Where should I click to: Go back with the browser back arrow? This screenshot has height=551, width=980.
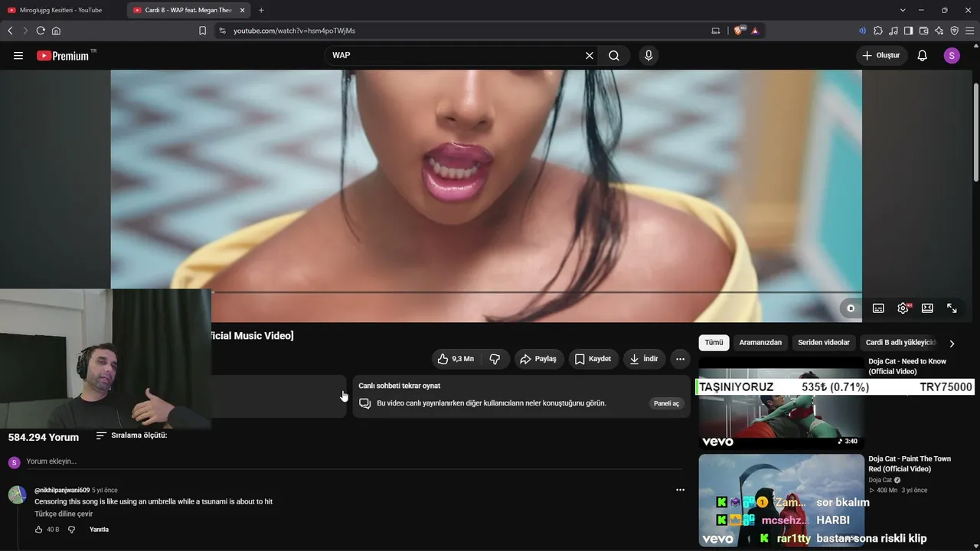(x=10, y=31)
